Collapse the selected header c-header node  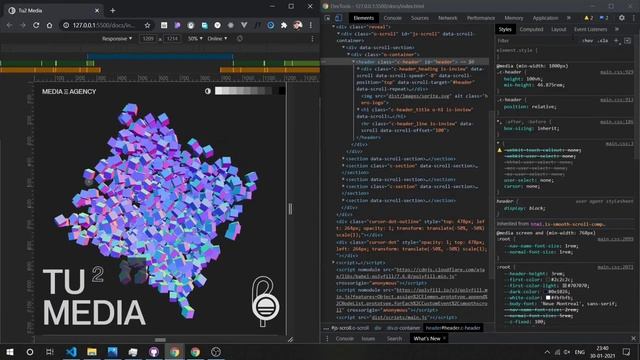353,62
